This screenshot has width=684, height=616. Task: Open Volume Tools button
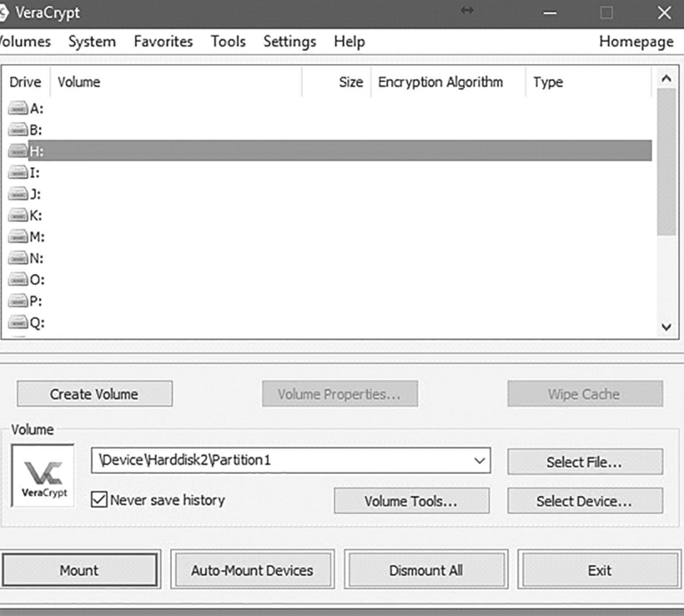point(411,501)
